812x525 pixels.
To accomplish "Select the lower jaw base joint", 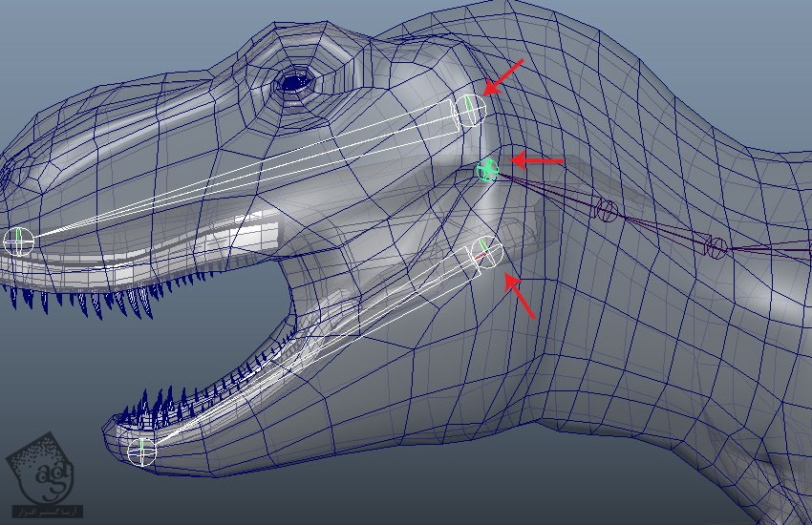I will point(486,251).
